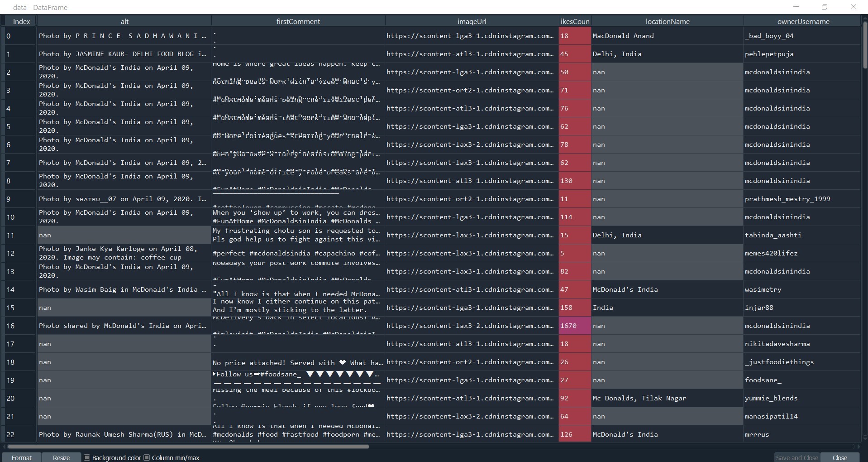Viewport: 868px width, 462px height.
Task: Click alt cell 'Photo by P R I N C E S A D H A W A N I'
Action: pyautogui.click(x=124, y=36)
